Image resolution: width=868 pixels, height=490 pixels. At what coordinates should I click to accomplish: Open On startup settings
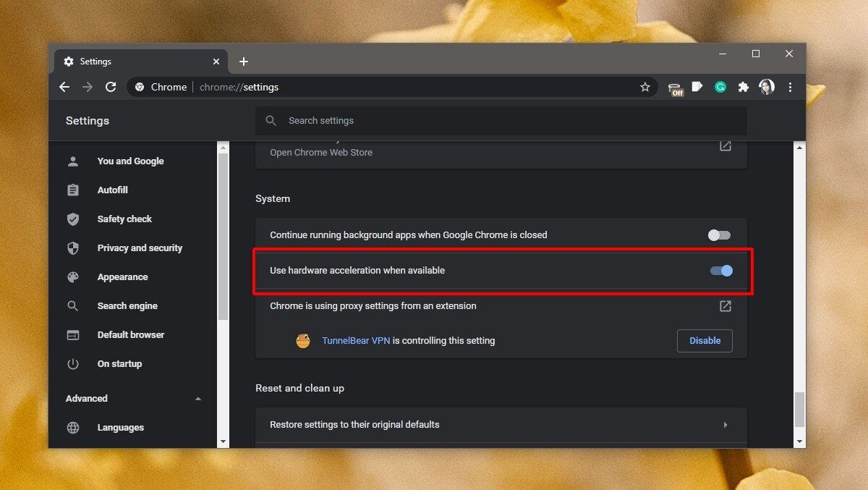(119, 364)
